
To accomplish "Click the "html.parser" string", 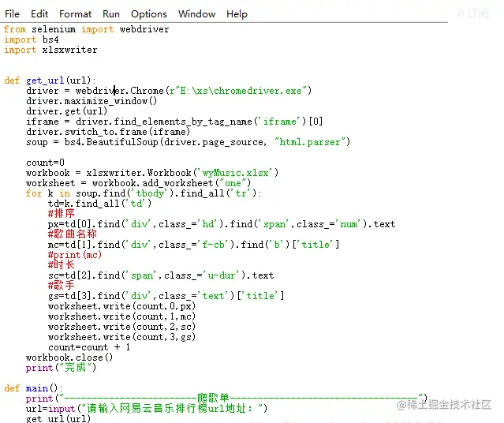I will (312, 142).
